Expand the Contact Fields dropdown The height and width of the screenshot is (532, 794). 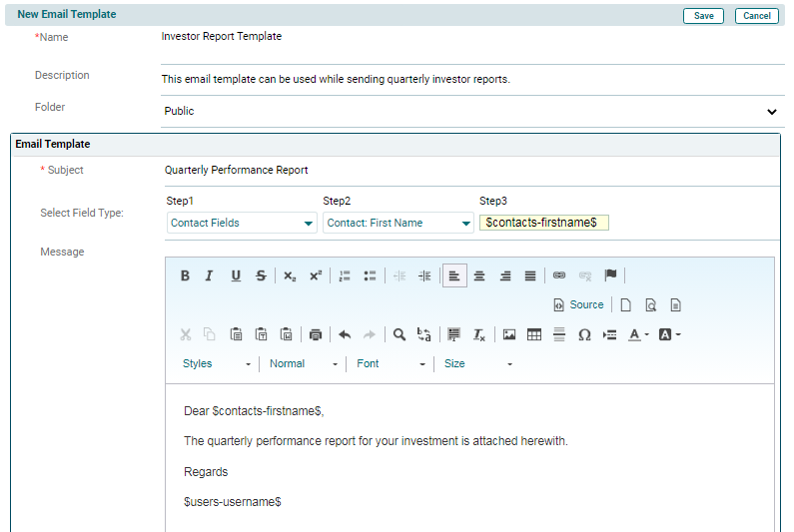pyautogui.click(x=242, y=224)
